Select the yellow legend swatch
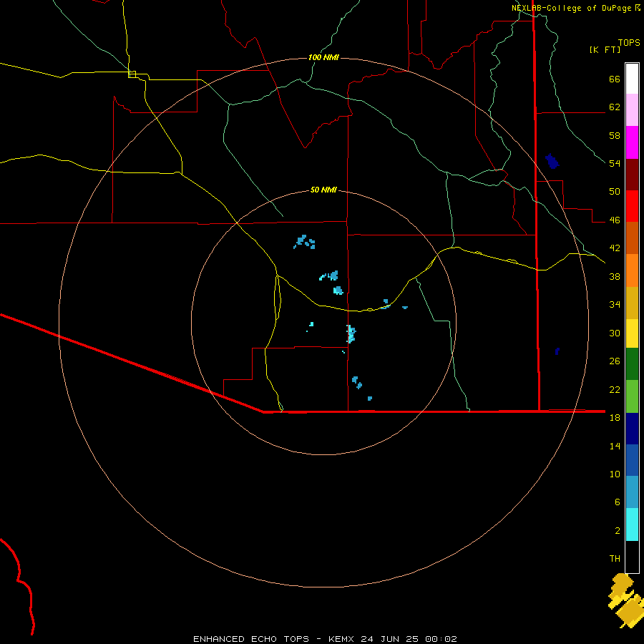Screen dimensions: 644x644 tap(632, 333)
